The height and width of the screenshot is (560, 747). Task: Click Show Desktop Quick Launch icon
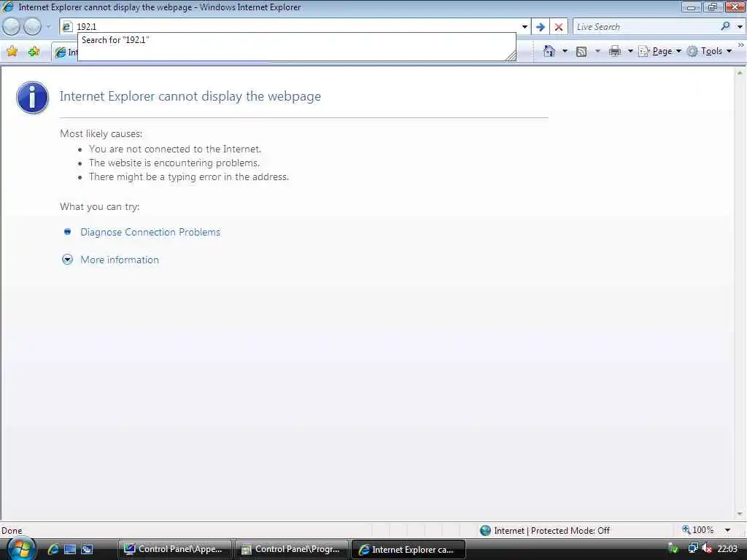pyautogui.click(x=70, y=549)
